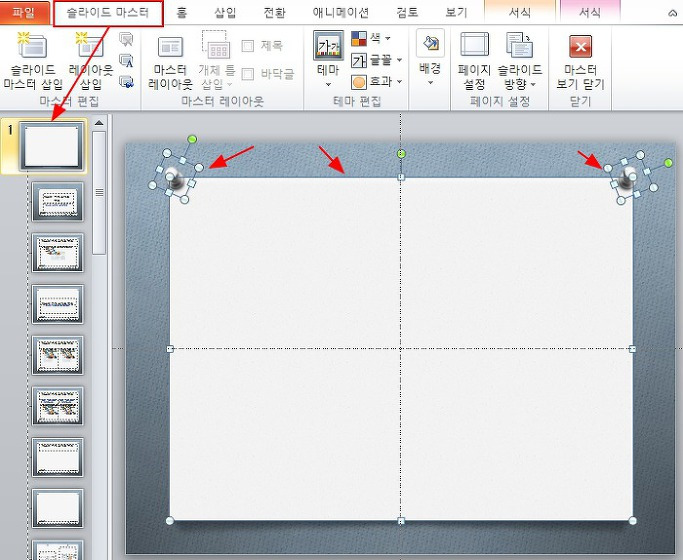The height and width of the screenshot is (560, 683).
Task: Click the white paper shape's bottom-left corner handle
Action: [x=170, y=520]
